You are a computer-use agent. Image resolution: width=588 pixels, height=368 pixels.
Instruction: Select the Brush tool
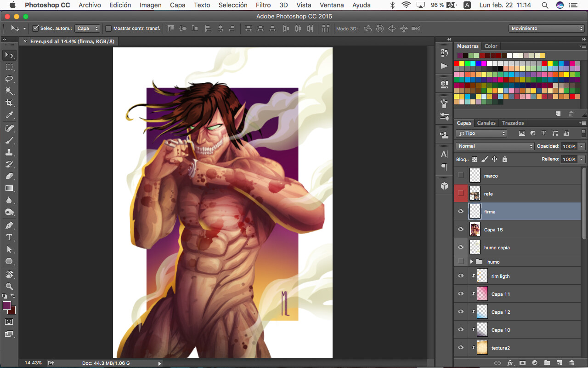[x=9, y=140]
